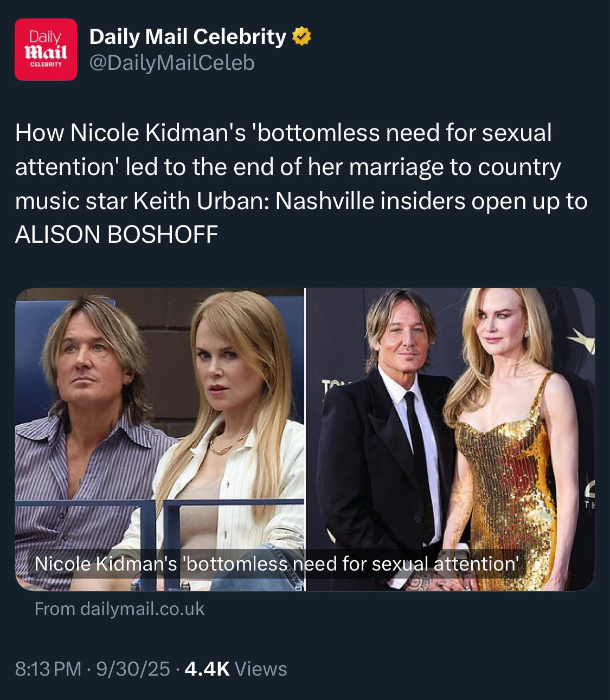610x700 pixels.
Task: Click the 'Views' label
Action: point(261,669)
